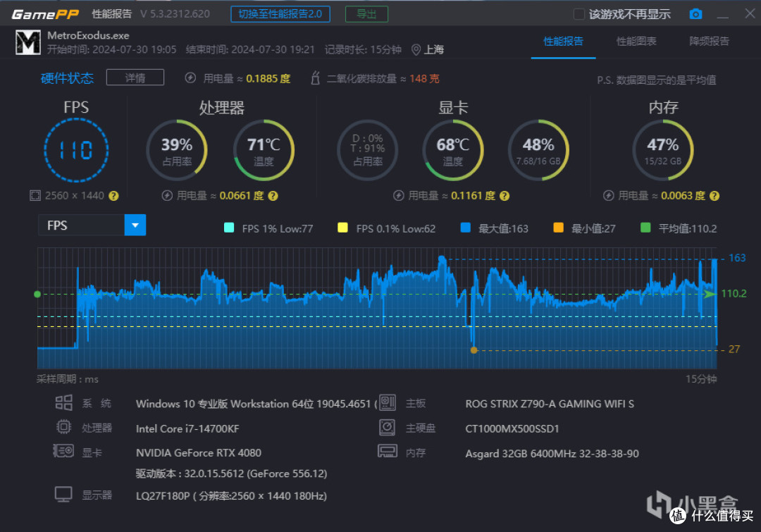Viewport: 761px width, 532px height.
Task: Click the 'CT1000MX500SSD1' disk text
Action: 512,428
